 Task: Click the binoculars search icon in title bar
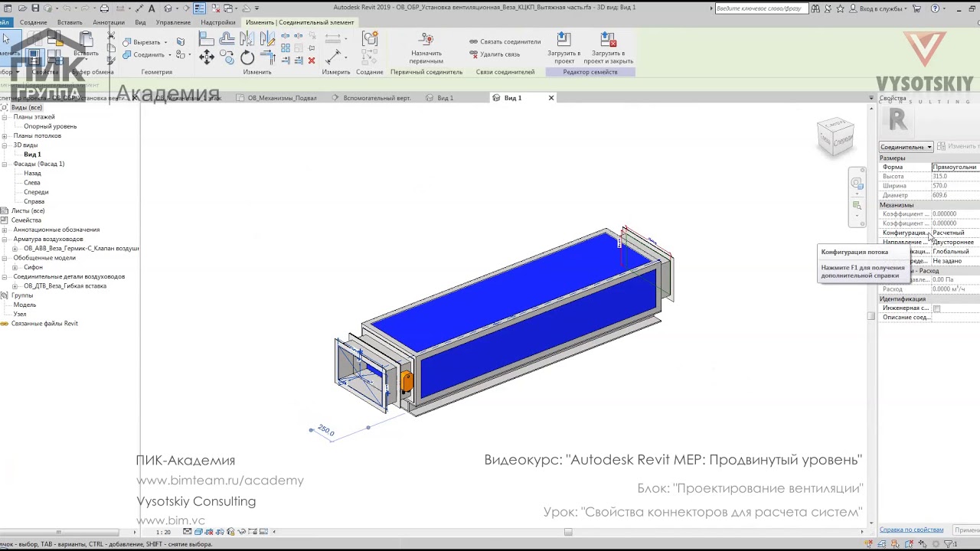[x=815, y=8]
